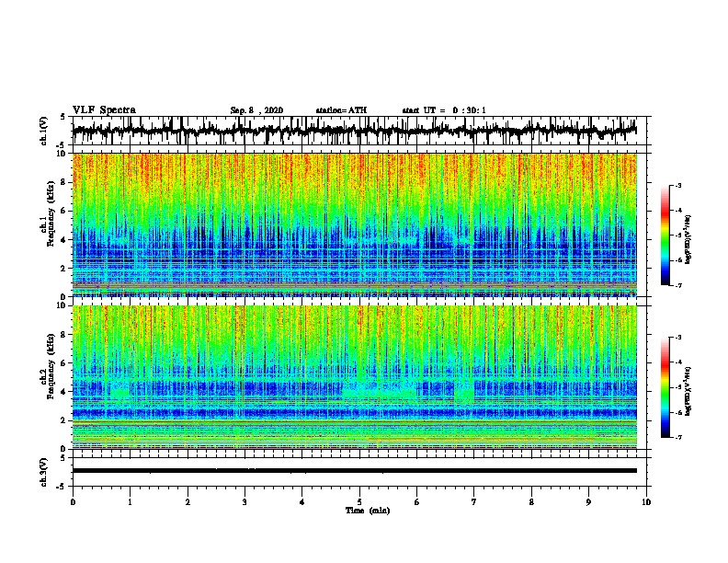The image size is (728, 563).
Task: Click the "-7" tick on ch.1 colorbar
Action: point(678,285)
